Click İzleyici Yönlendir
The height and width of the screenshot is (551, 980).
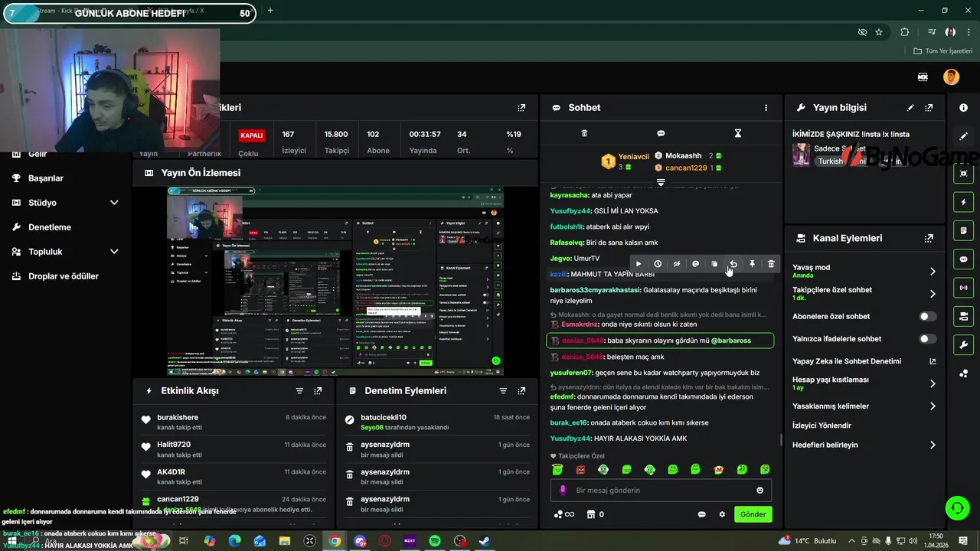click(822, 425)
